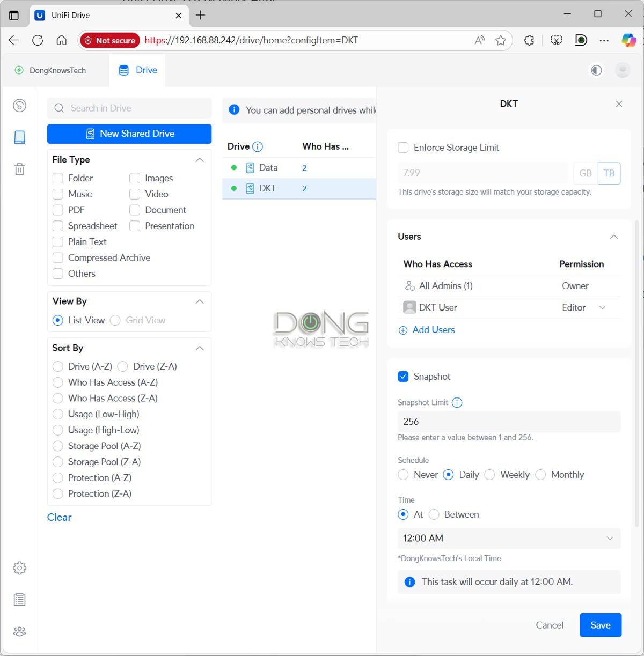
Task: Collapse the File Type filter section
Action: tap(200, 160)
